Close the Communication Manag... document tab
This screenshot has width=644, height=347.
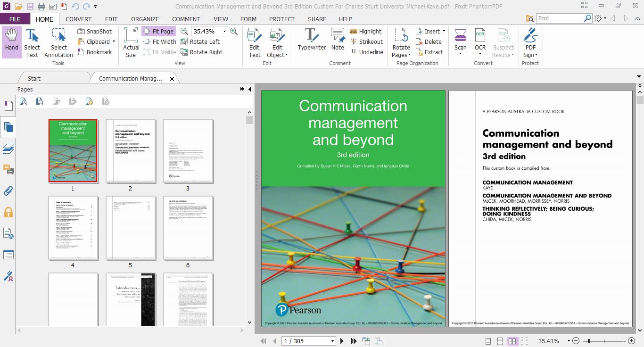click(172, 79)
